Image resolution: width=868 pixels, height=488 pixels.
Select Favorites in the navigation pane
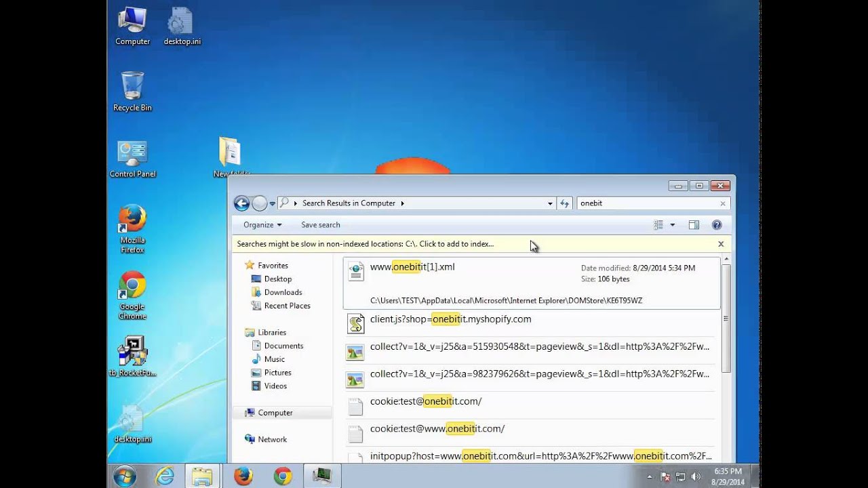pyautogui.click(x=273, y=266)
